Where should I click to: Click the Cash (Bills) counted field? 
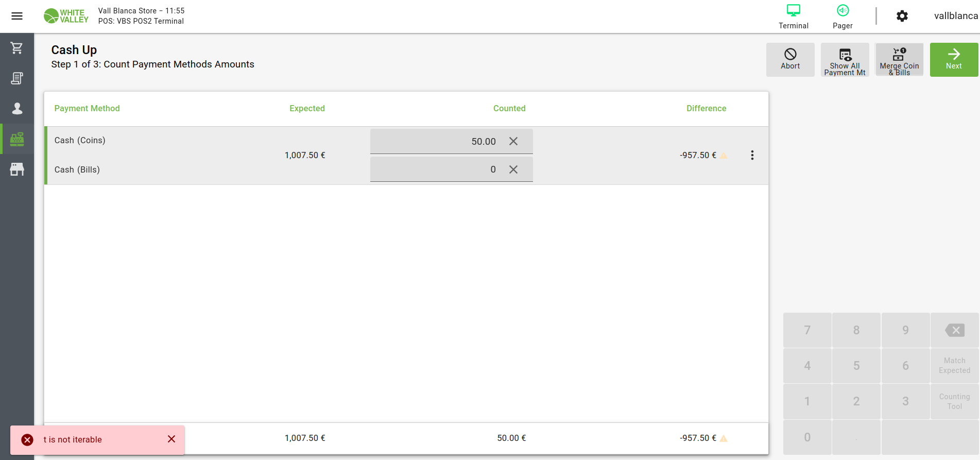452,169
